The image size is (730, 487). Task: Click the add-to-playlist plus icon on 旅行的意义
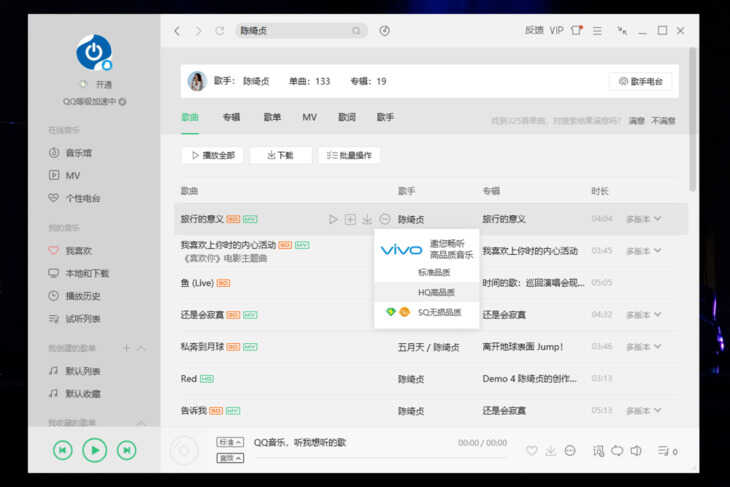point(350,219)
